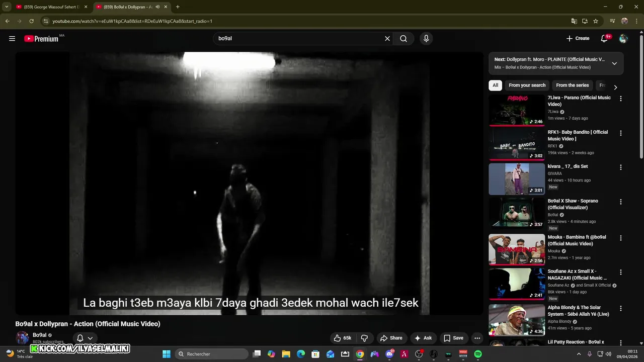Reload the YouTube page
Screen dimensions: 644x362
tap(31, 21)
